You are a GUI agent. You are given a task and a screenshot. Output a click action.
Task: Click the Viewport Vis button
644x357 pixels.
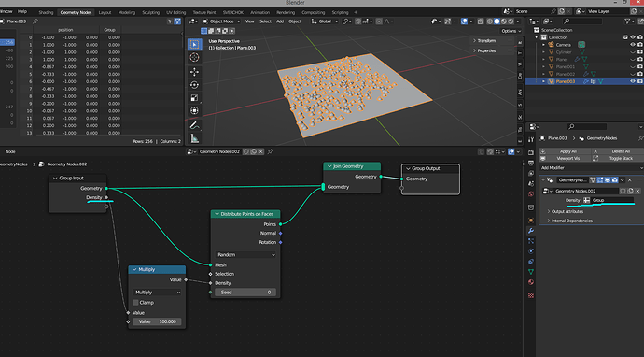(x=565, y=158)
